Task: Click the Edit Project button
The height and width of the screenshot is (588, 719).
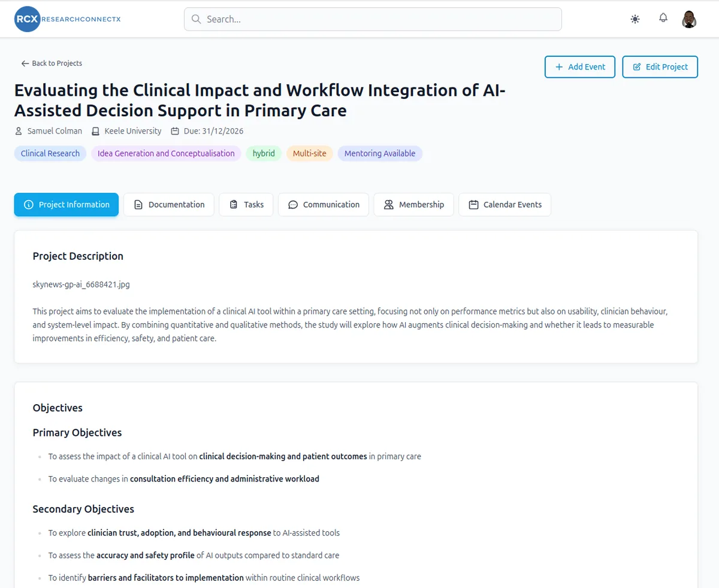Action: tap(660, 67)
